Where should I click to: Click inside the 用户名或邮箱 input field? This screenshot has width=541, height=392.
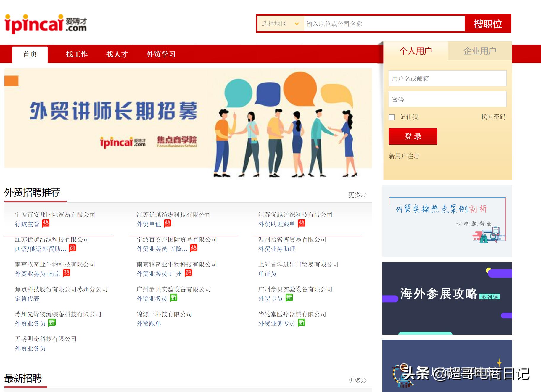click(447, 78)
